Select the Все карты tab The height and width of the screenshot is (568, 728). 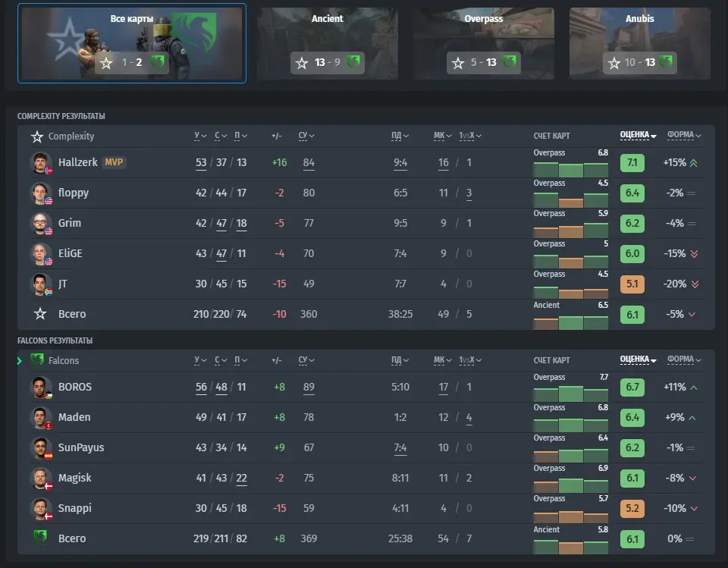(132, 43)
